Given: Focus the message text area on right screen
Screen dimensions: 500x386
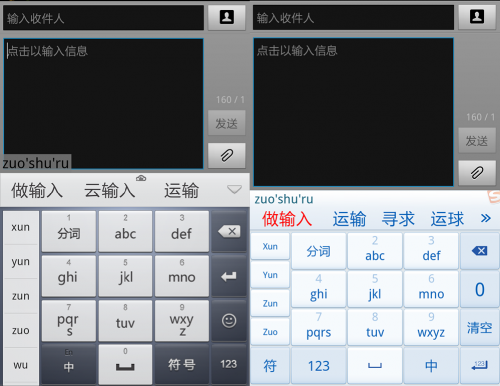Looking at the screenshot, I should tap(353, 112).
